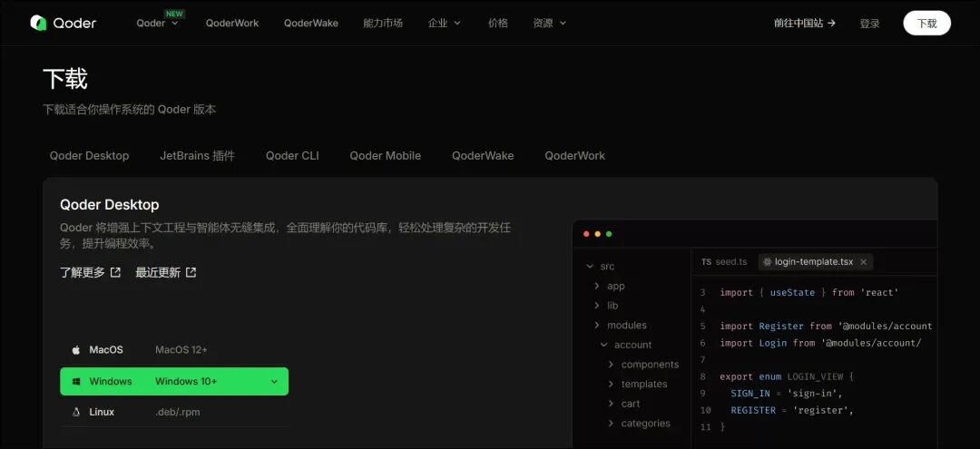Open the 价格 page
The width and height of the screenshot is (980, 449).
point(497,23)
